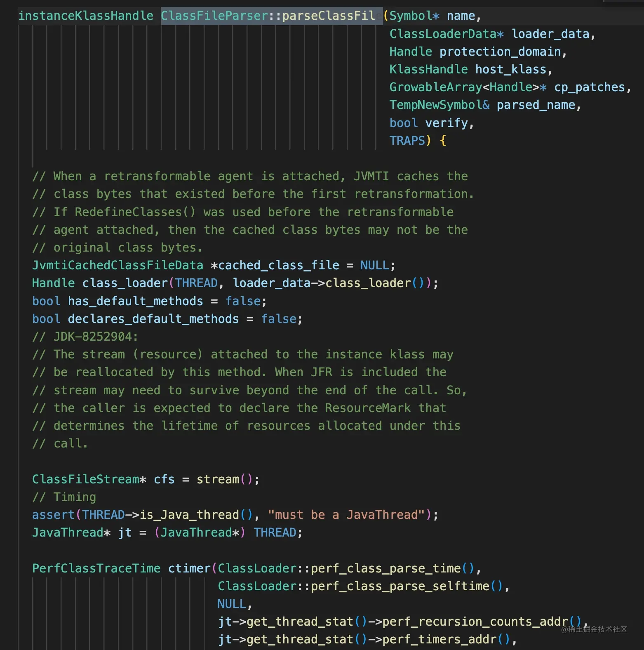The image size is (644, 650).
Task: Click string "must be a JavaThread"
Action: (x=346, y=515)
